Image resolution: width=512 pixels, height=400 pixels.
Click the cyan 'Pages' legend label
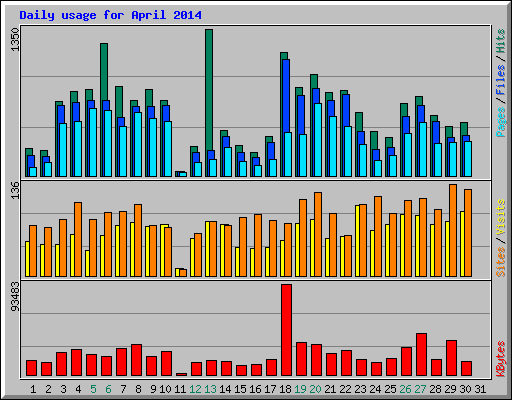(x=501, y=122)
